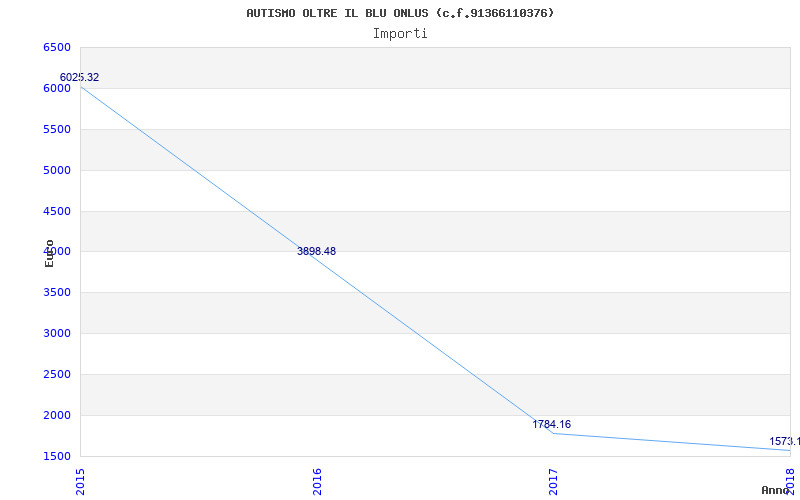Click the 6000 y-axis tick label
The image size is (800, 500).
point(57,88)
